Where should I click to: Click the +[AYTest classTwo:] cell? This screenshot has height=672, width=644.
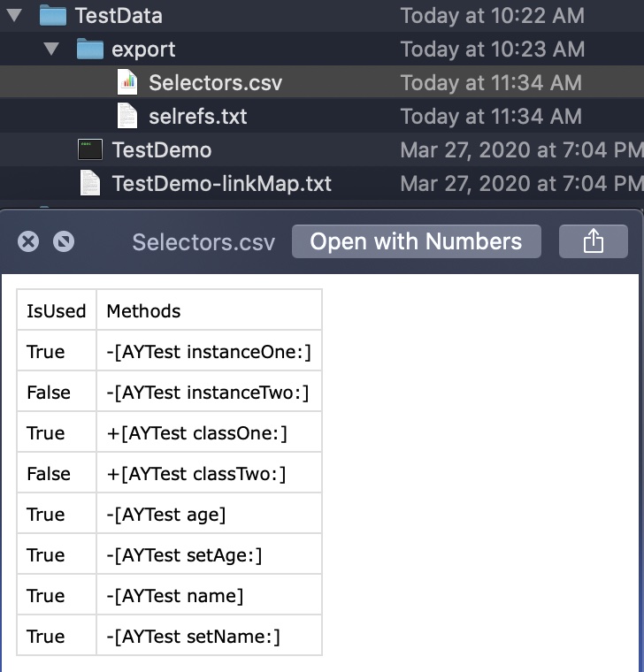point(210,473)
